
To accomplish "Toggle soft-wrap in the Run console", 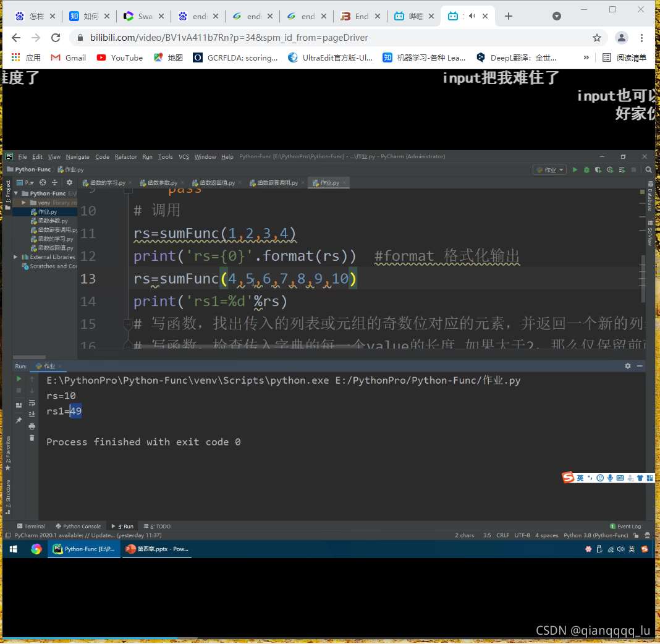I will [32, 402].
